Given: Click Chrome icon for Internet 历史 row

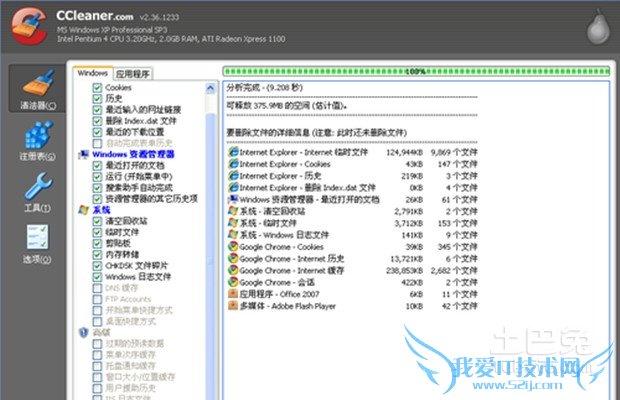Looking at the screenshot, I should (x=233, y=258).
